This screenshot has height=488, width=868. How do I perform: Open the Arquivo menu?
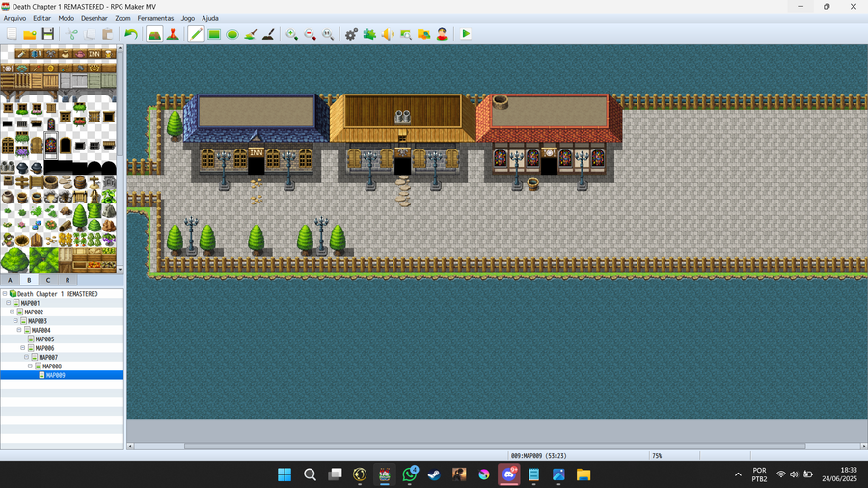pos(14,18)
